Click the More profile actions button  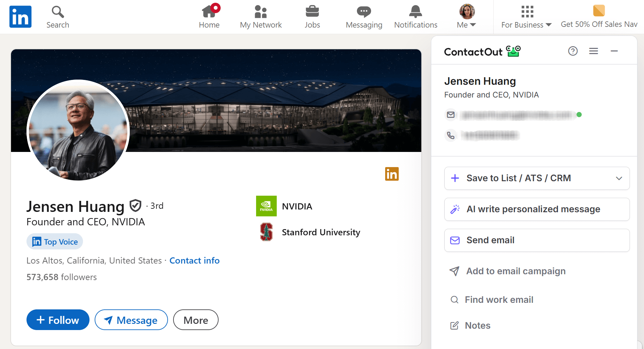point(196,320)
